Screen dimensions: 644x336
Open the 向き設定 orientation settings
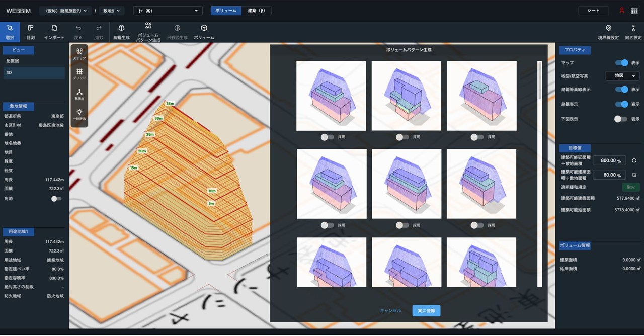pos(633,32)
